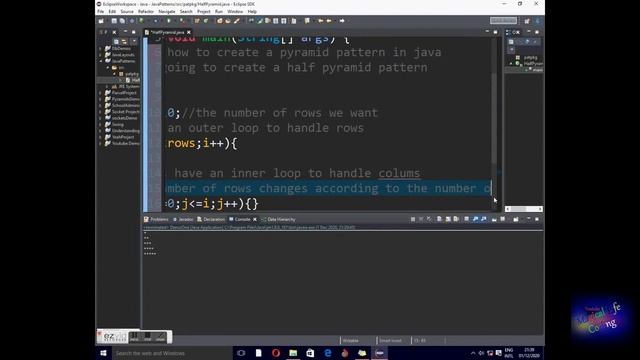Expand the Swing project node

pos(100,124)
